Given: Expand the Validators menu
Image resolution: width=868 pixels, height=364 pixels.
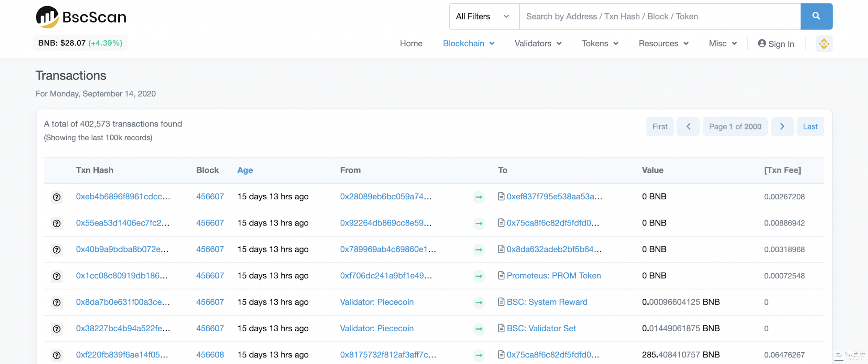Looking at the screenshot, I should pyautogui.click(x=538, y=43).
